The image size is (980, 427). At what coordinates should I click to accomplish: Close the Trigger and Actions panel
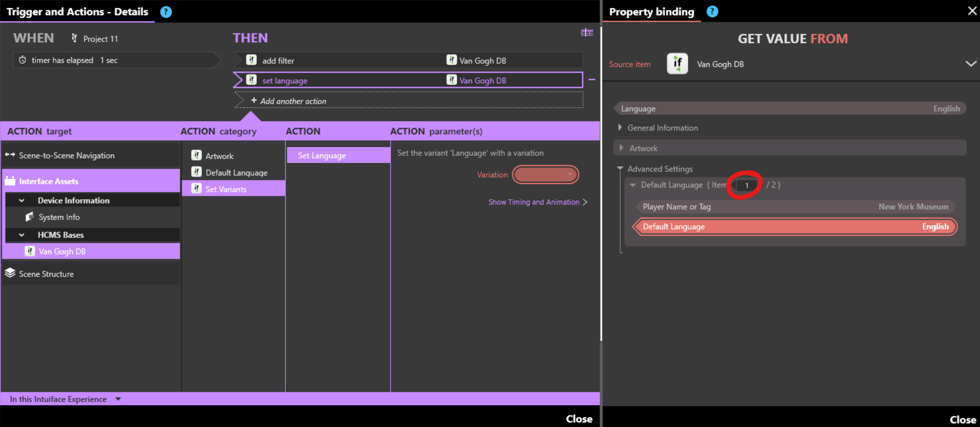[x=579, y=419]
